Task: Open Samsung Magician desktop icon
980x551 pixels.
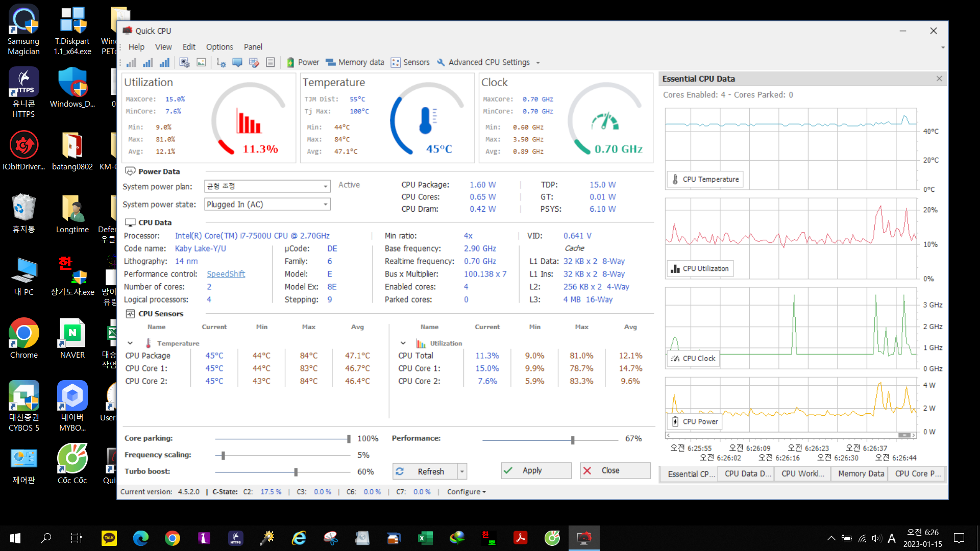Action: click(x=23, y=31)
